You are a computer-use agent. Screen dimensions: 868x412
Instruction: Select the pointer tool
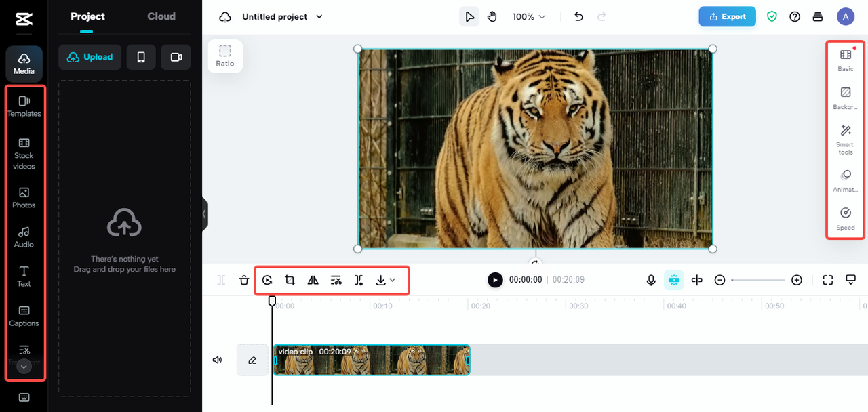469,16
